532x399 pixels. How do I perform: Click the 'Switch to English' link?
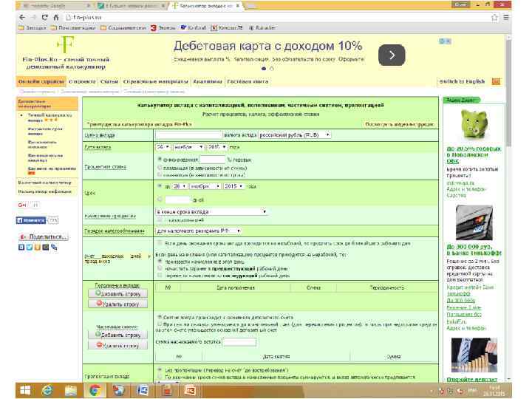462,81
